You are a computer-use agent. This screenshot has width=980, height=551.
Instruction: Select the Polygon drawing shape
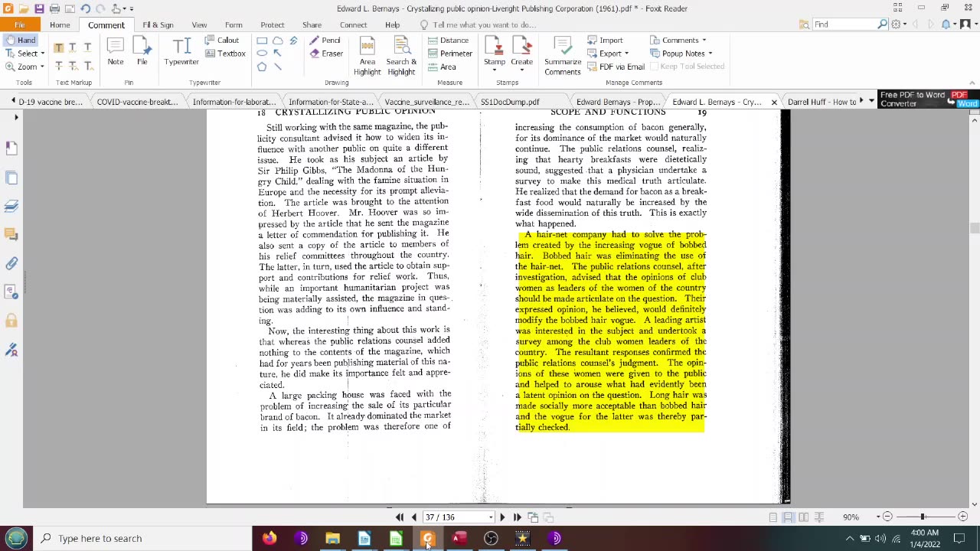[262, 67]
